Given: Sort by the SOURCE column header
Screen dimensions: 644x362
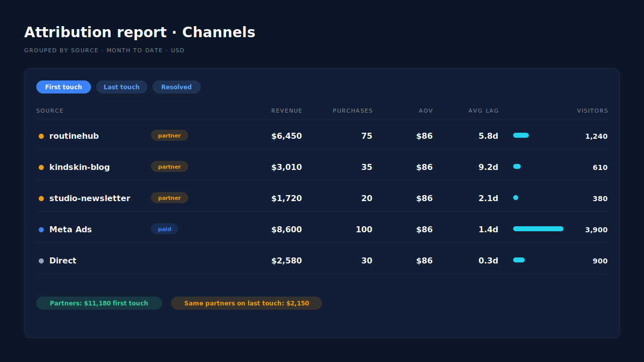Looking at the screenshot, I should click(x=50, y=111).
